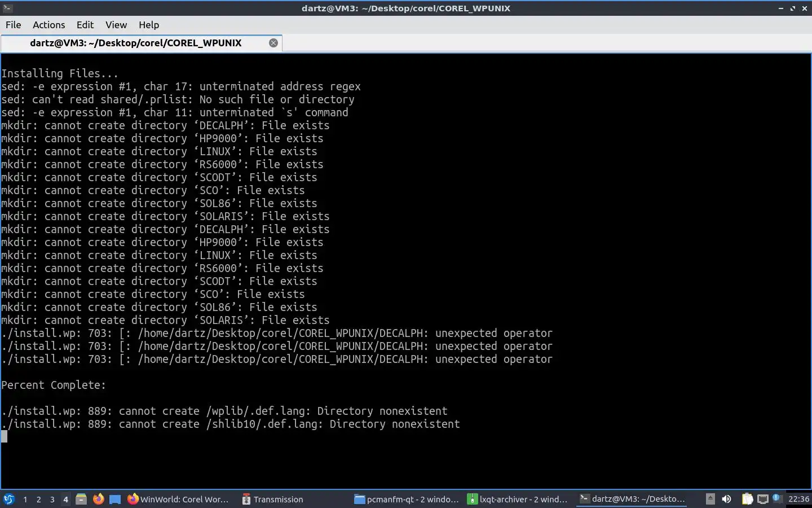Click the clock showing 22:36
The image size is (812, 508).
pyautogui.click(x=798, y=499)
